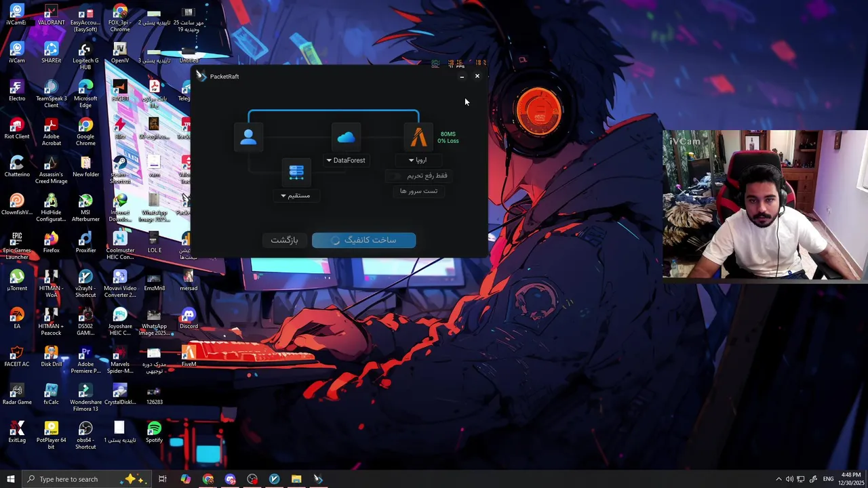Click the تست سرور ها button
Screen dimensions: 868x488
click(418, 191)
